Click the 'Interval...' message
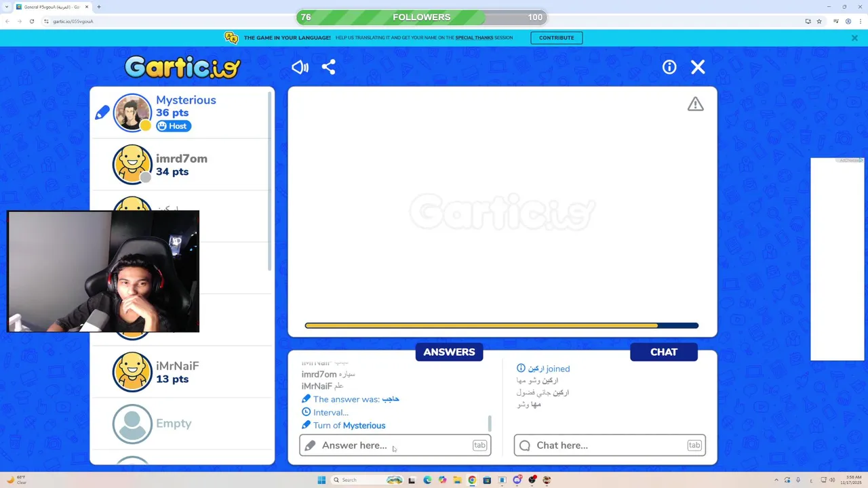 pyautogui.click(x=325, y=412)
